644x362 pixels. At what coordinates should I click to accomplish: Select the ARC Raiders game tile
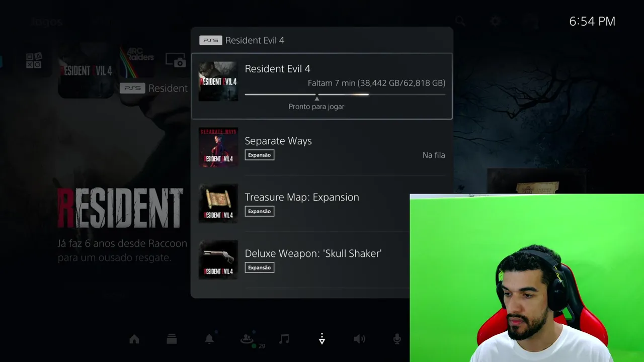pyautogui.click(x=137, y=63)
